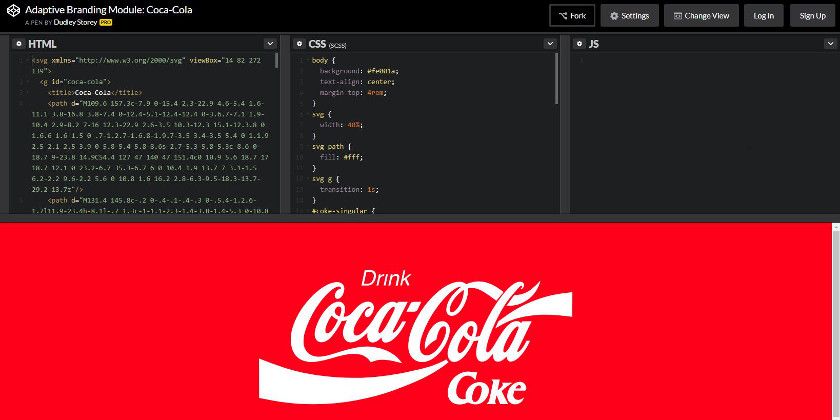The width and height of the screenshot is (840, 420).
Task: Click Change View button
Action: pyautogui.click(x=701, y=16)
